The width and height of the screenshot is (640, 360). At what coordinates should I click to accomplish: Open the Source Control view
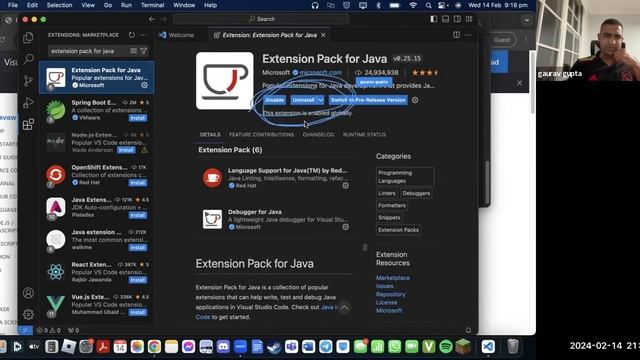pyautogui.click(x=28, y=80)
